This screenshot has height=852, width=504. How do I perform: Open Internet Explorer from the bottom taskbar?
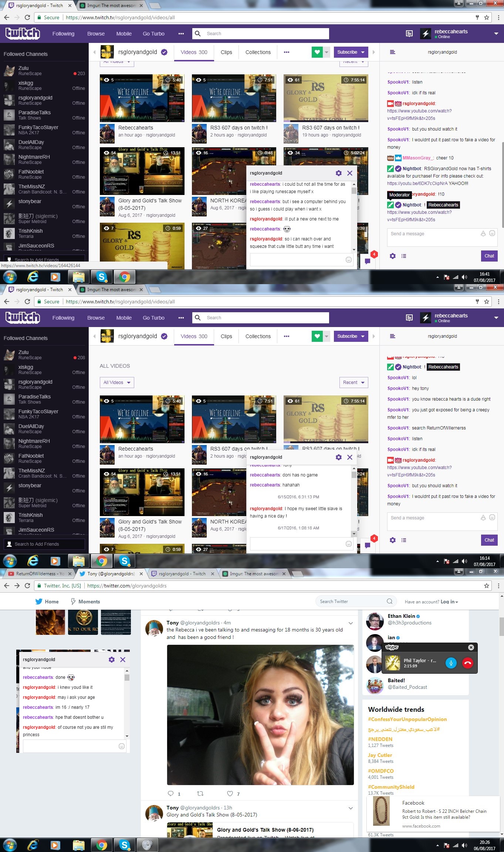(33, 845)
